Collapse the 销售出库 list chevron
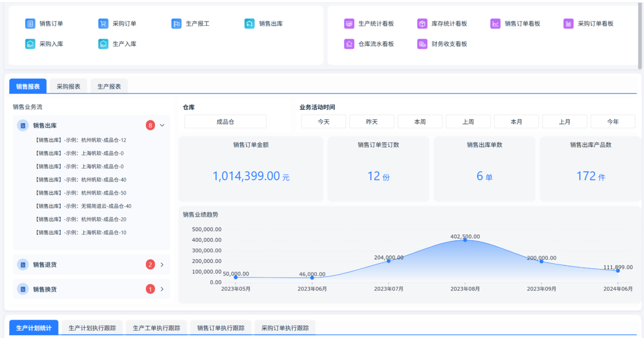The height and width of the screenshot is (338, 644). click(x=162, y=126)
